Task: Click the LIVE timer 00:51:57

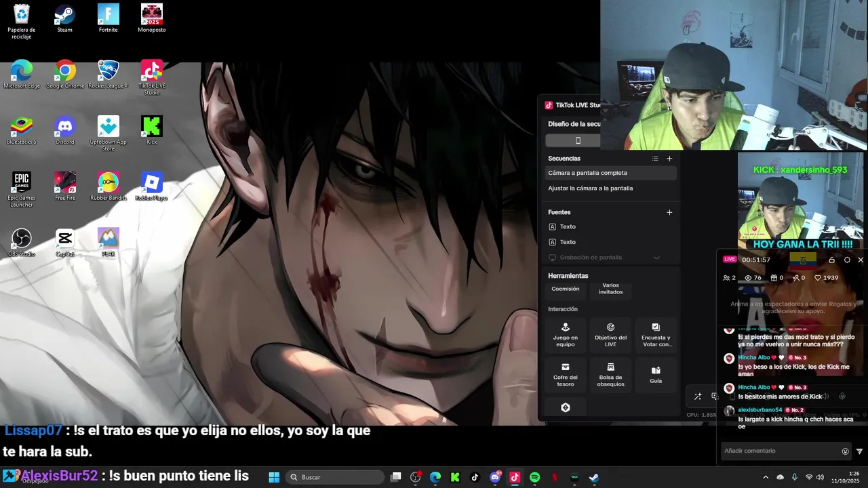Action: (x=755, y=260)
